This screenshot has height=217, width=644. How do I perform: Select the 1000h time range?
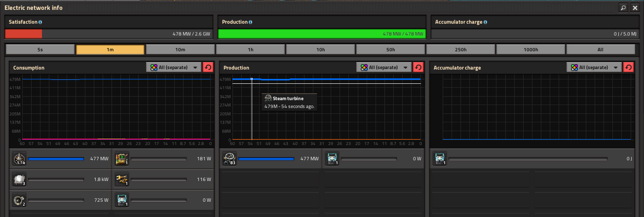(530, 50)
